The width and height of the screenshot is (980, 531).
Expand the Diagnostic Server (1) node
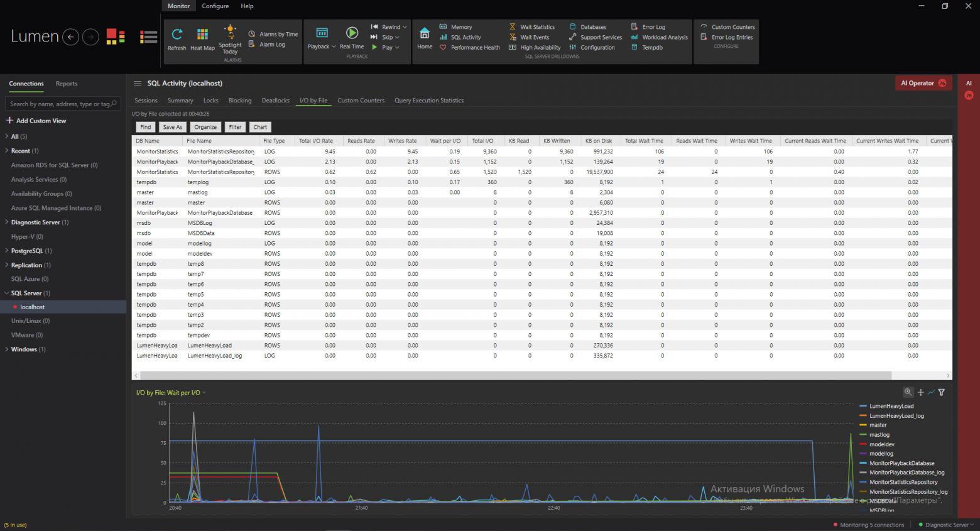click(6, 222)
